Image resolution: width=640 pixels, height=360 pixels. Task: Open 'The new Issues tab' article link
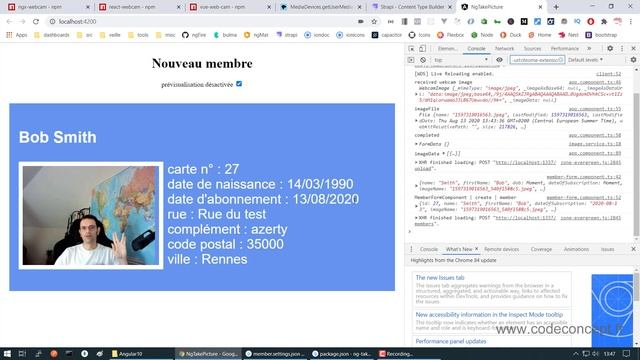(x=440, y=278)
